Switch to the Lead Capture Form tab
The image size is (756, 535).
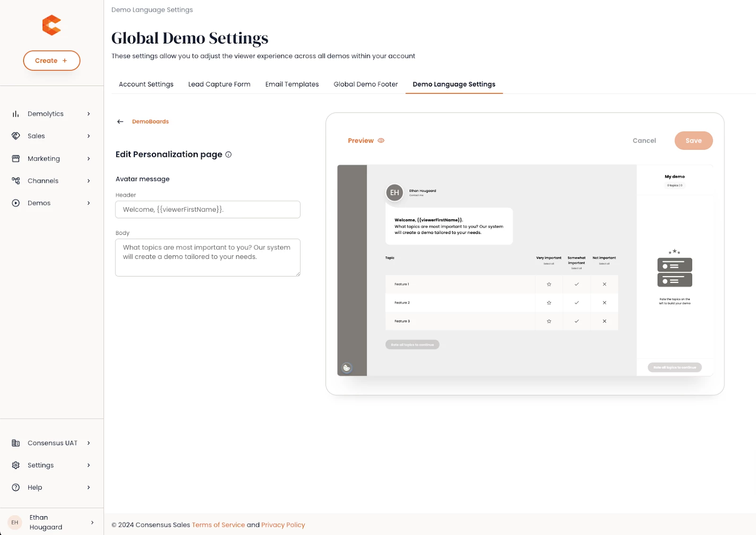pos(219,85)
